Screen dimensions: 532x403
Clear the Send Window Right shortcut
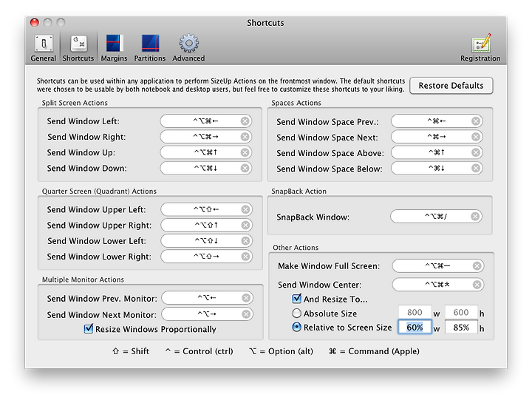click(x=245, y=137)
